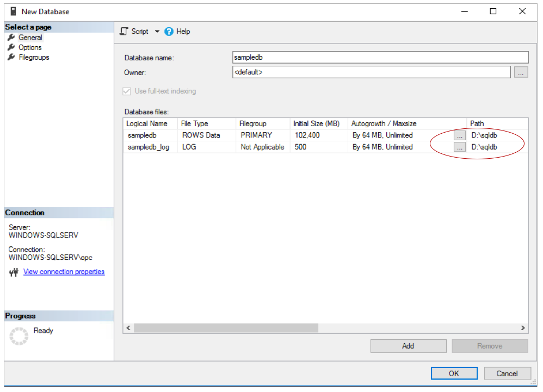Open the Filegroups page
Image resolution: width=543 pixels, height=392 pixels.
click(x=34, y=58)
